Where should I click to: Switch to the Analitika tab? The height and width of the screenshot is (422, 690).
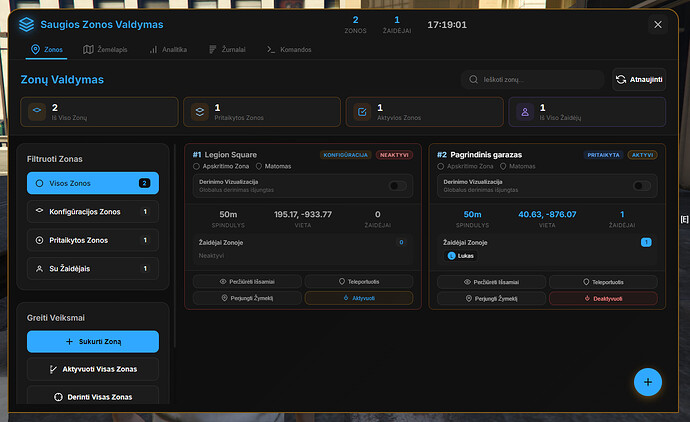point(168,50)
